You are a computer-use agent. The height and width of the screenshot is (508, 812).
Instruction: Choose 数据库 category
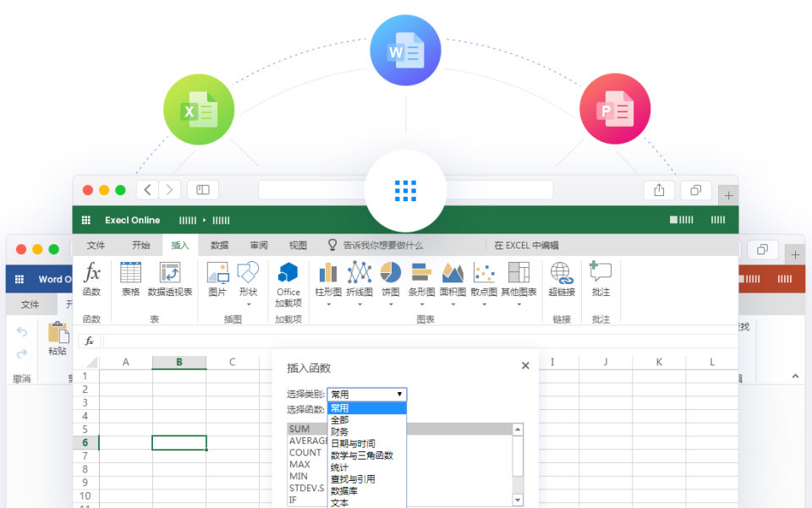click(x=366, y=491)
